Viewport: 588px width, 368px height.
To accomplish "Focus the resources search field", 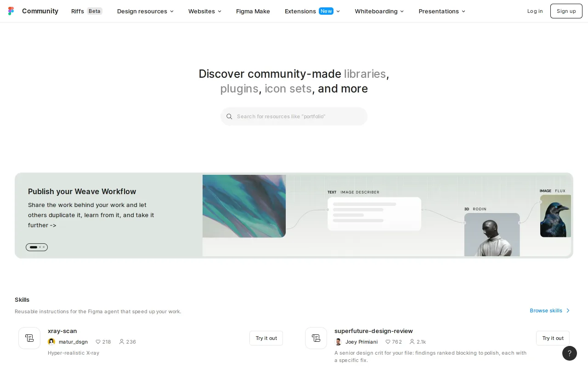I will coord(294,116).
